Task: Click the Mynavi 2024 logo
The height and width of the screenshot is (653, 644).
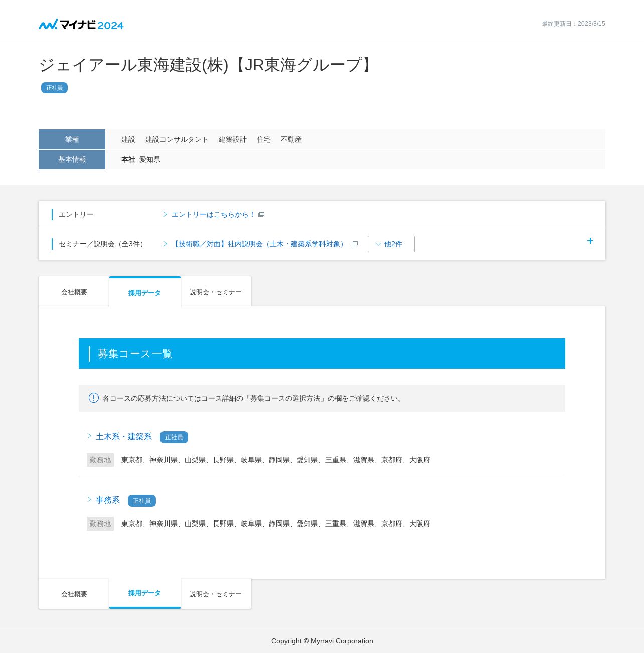Action: [81, 24]
